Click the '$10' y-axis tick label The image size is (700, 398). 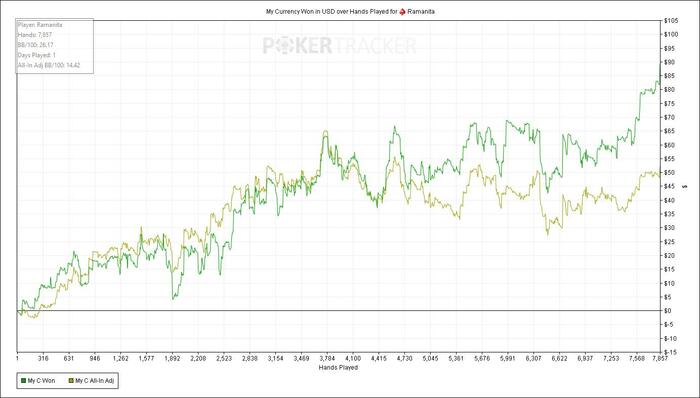click(x=670, y=283)
